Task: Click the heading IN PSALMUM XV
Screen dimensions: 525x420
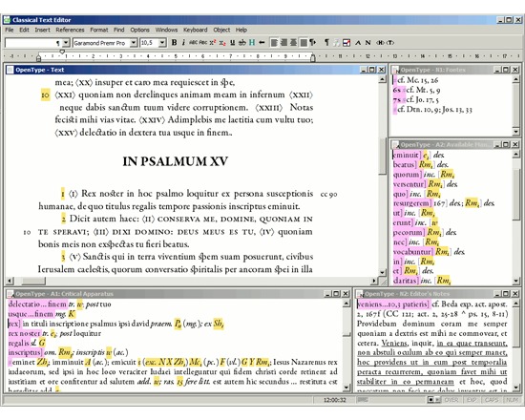Action: (x=175, y=161)
